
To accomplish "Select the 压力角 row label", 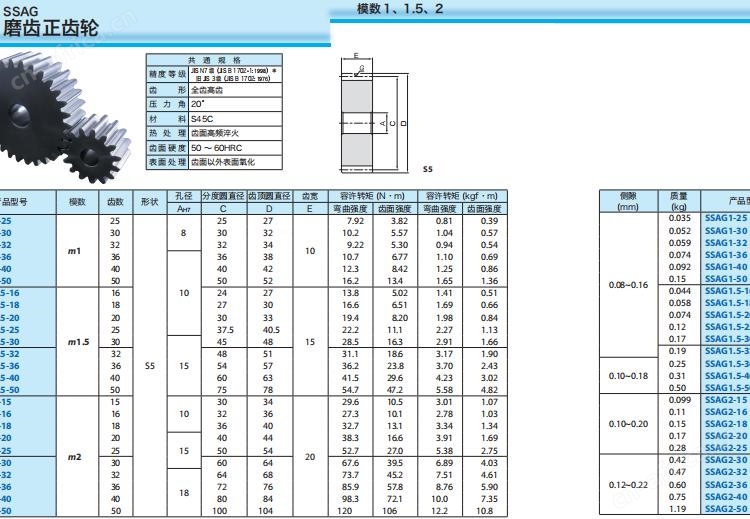I will [167, 104].
